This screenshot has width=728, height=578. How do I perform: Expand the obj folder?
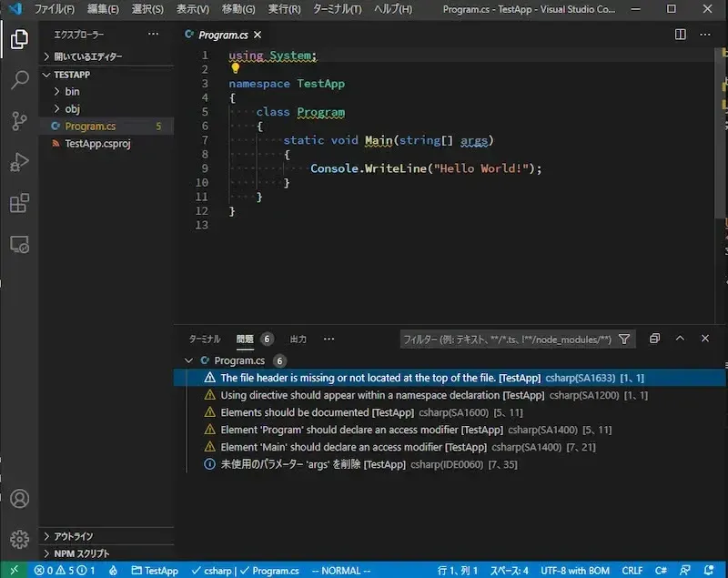point(72,109)
